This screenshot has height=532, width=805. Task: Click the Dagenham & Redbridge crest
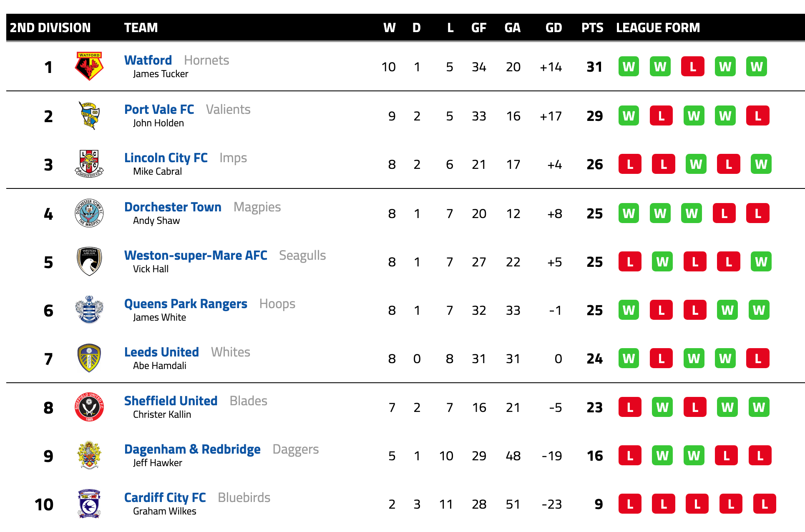click(x=89, y=455)
